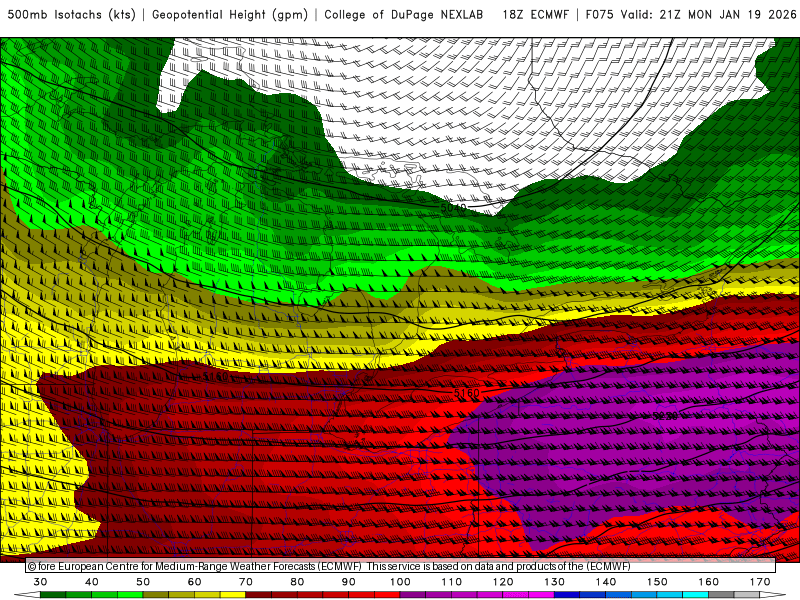Image resolution: width=800 pixels, height=600 pixels.
Task: Click the 90 value on the color scale
Action: [x=348, y=582]
